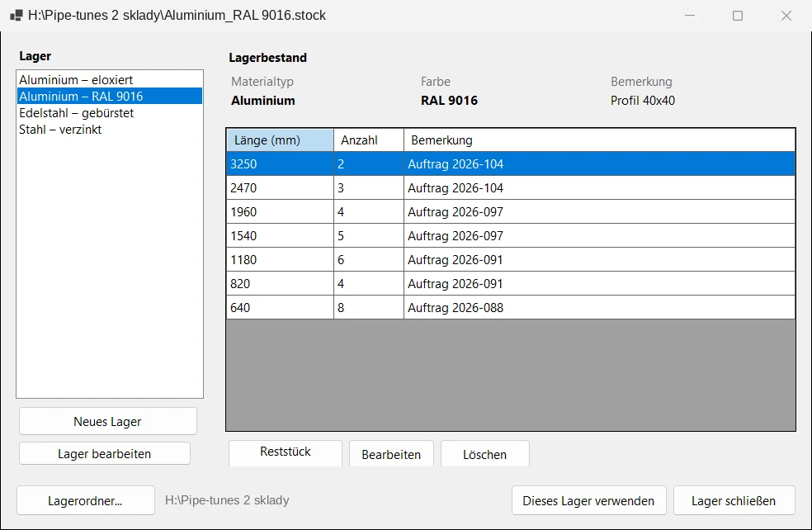Click the app icon in the title bar
Image resolution: width=812 pixels, height=530 pixels.
(x=16, y=16)
